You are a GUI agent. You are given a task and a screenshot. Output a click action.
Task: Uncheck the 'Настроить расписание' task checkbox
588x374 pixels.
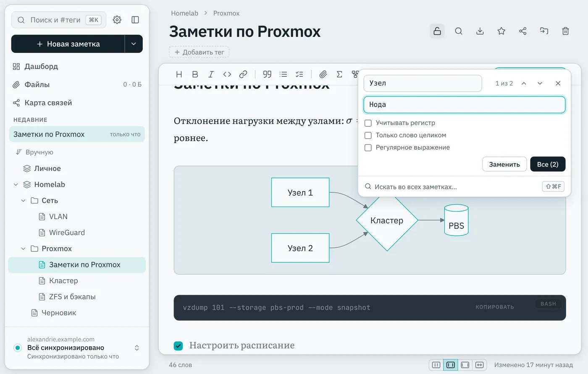178,346
